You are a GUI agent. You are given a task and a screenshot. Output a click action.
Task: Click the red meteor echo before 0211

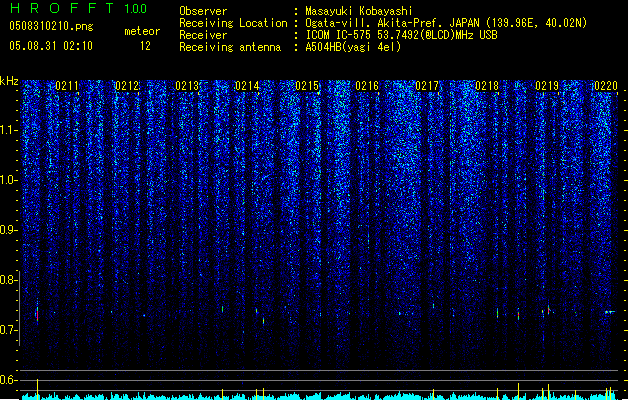pyautogui.click(x=37, y=314)
